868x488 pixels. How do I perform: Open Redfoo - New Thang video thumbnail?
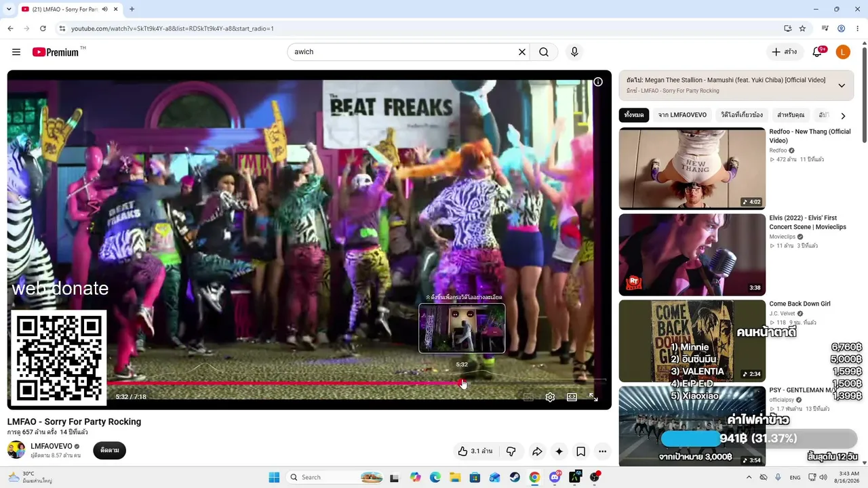[692, 169]
